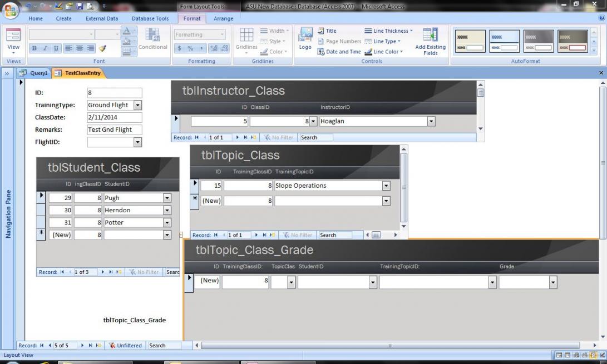Open Line Type dropdown

click(382, 41)
